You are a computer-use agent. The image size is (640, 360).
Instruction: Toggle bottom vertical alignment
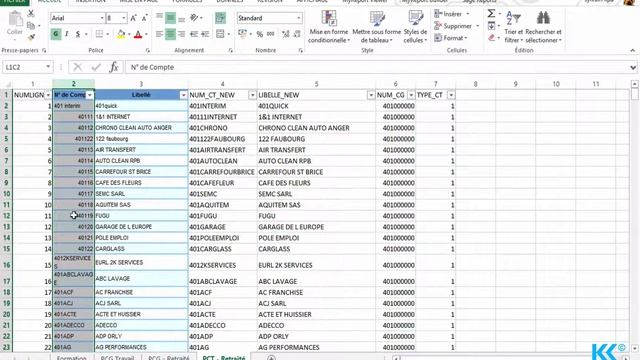(182, 18)
